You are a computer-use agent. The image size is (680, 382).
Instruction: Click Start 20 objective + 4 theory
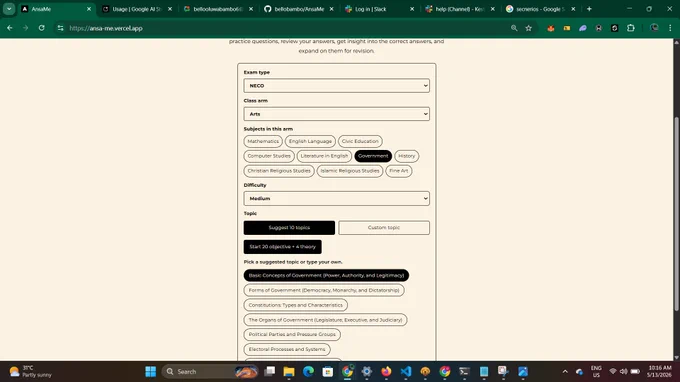click(282, 247)
